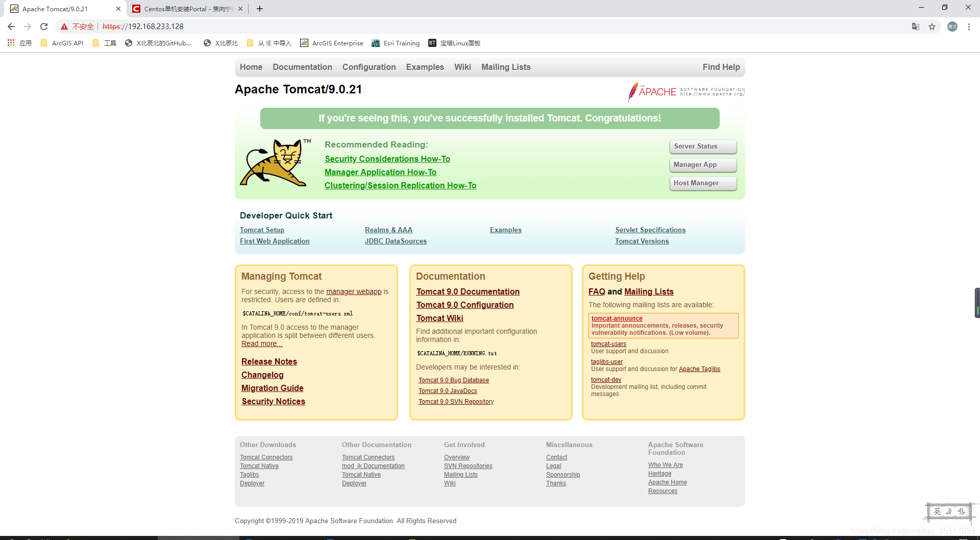Bookmark this page with the star icon
Screen dimensions: 980x540
coord(932,27)
